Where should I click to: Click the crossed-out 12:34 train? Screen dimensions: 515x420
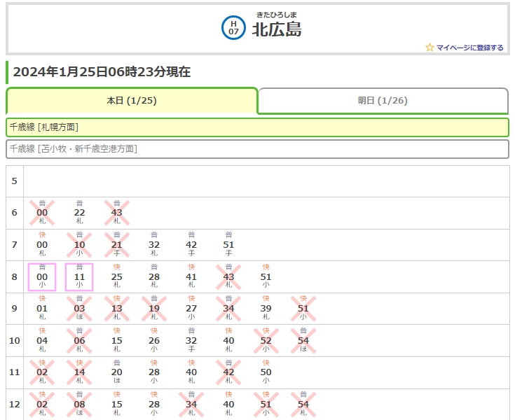pyautogui.click(x=191, y=404)
